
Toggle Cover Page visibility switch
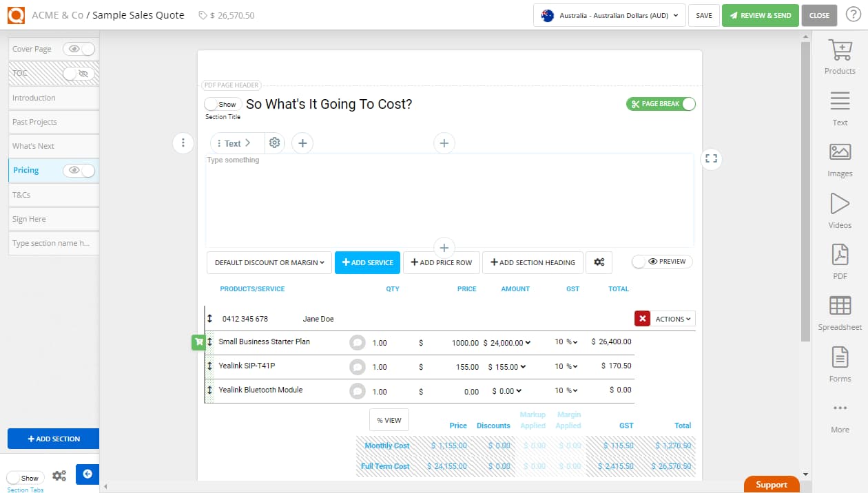coord(79,49)
